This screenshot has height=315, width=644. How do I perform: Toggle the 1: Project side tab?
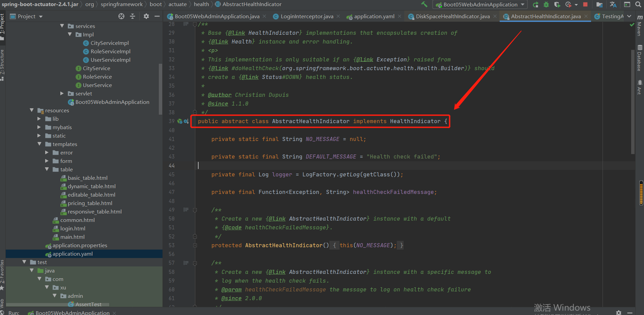[x=2, y=26]
